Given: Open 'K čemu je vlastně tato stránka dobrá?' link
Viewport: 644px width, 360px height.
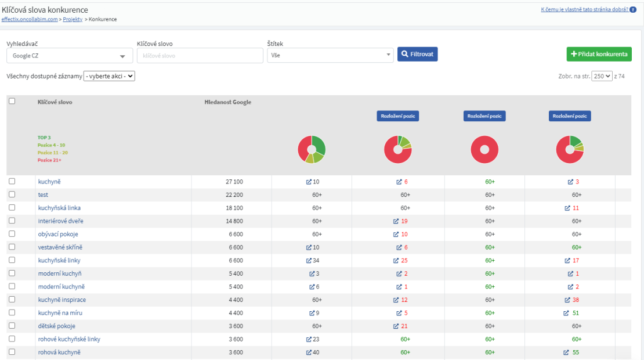Looking at the screenshot, I should (x=584, y=9).
